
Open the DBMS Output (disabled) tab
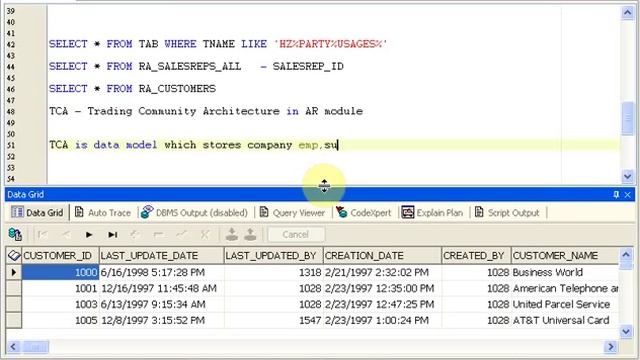[194, 213]
